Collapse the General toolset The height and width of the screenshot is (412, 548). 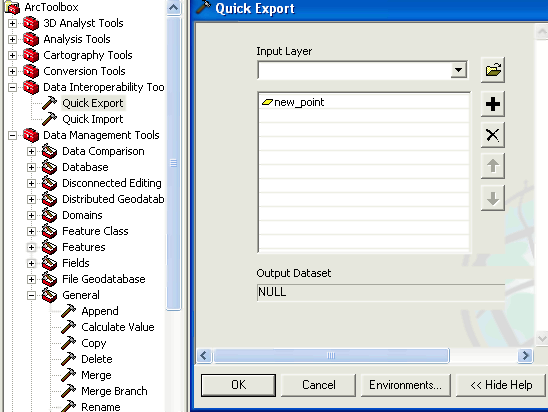coord(31,295)
